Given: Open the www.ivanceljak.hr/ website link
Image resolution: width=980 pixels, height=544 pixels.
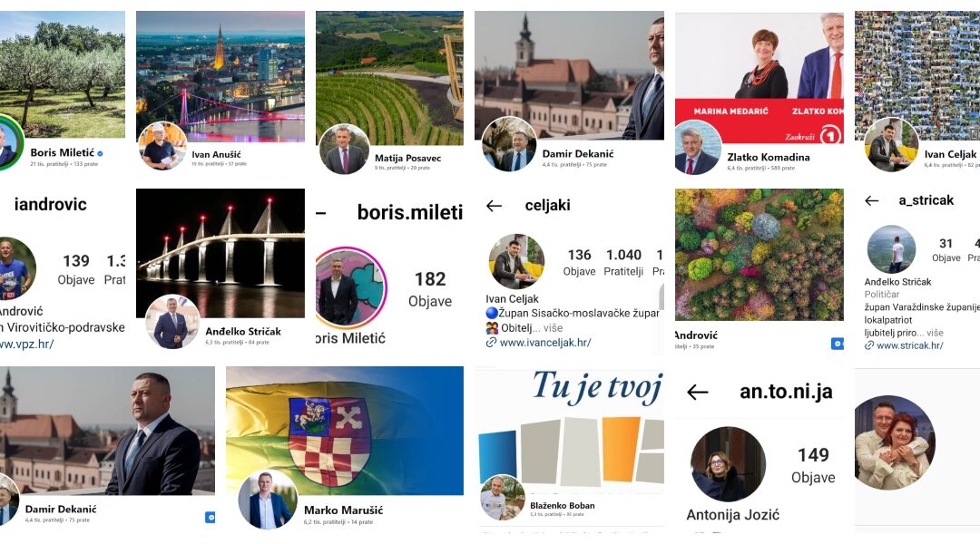Looking at the screenshot, I should point(545,342).
